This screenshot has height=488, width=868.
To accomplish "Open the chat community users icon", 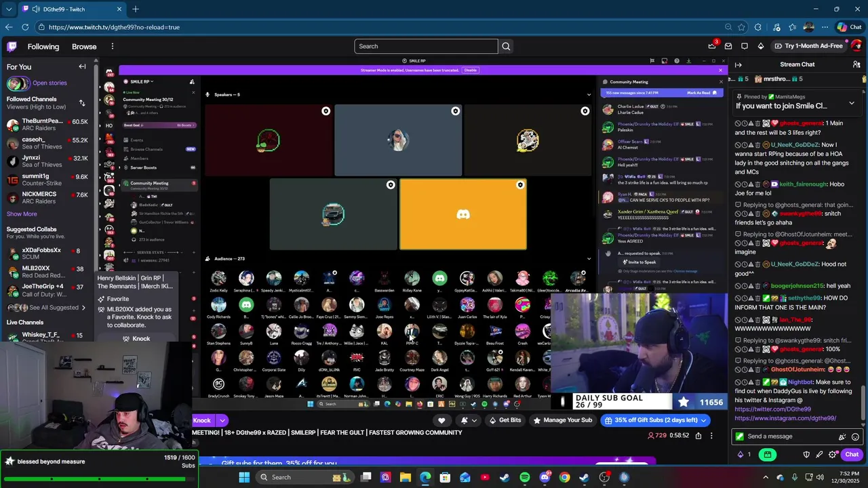I will click(856, 64).
